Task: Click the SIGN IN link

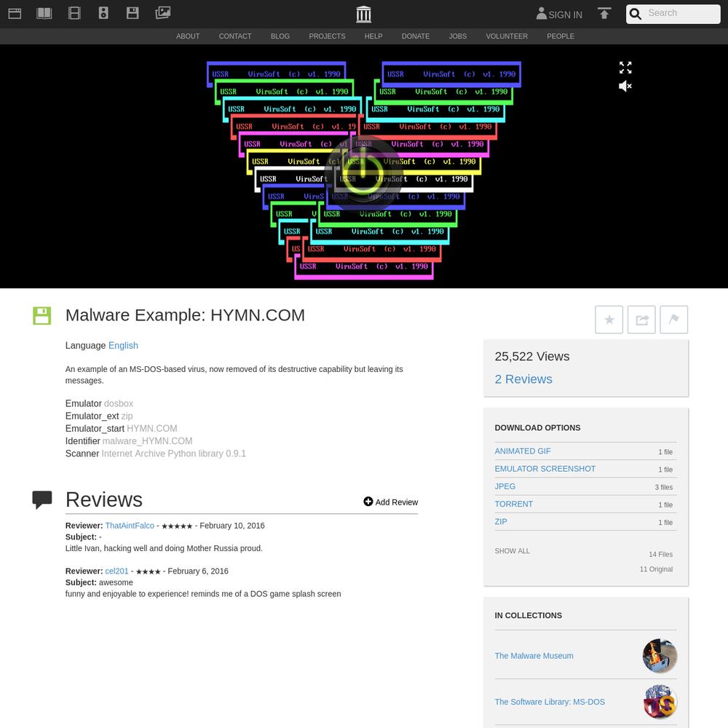Action: coord(565,15)
